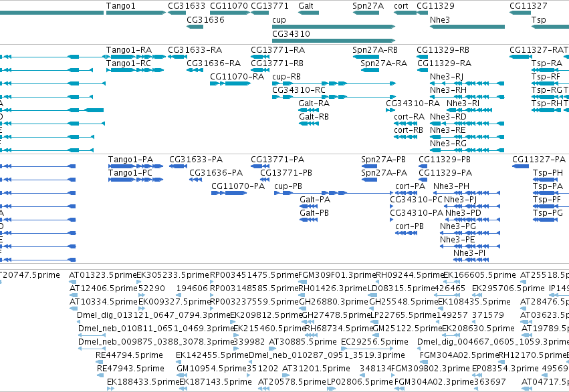This screenshot has height=392, width=569.
Task: Click the CG11329-RB transcript
Action: (423, 57)
